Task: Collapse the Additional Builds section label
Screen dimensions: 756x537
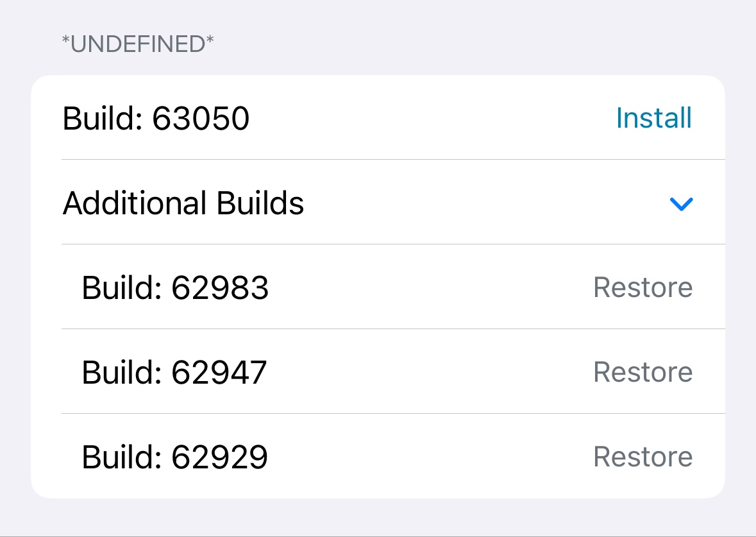Action: point(183,203)
